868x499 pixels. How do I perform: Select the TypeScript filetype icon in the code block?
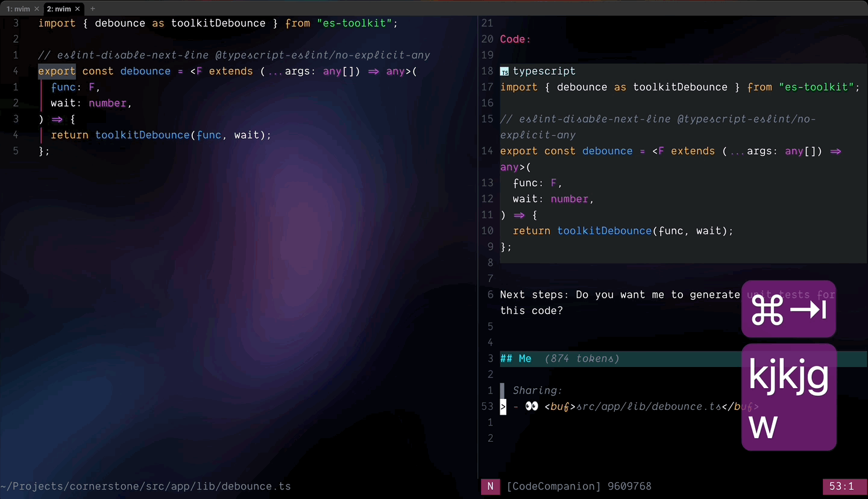(505, 71)
